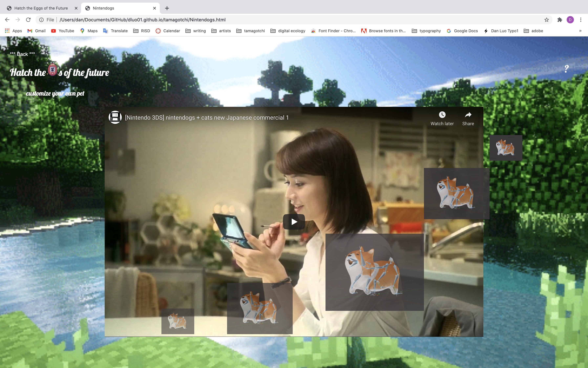Screen dimensions: 588x368
Task: Expand the RISD bookmark folder
Action: click(142, 31)
